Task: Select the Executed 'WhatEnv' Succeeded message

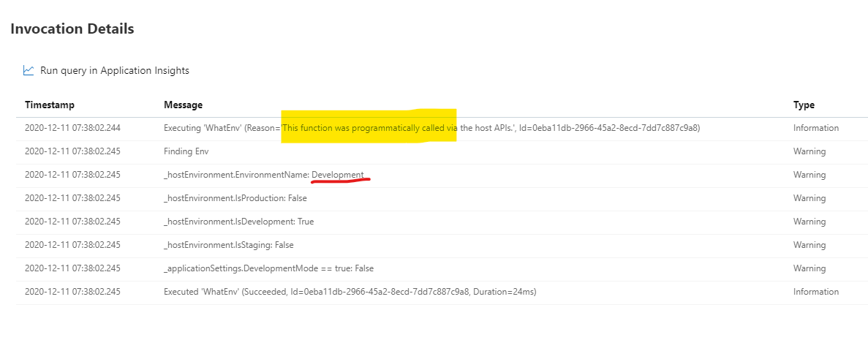Action: (x=350, y=291)
